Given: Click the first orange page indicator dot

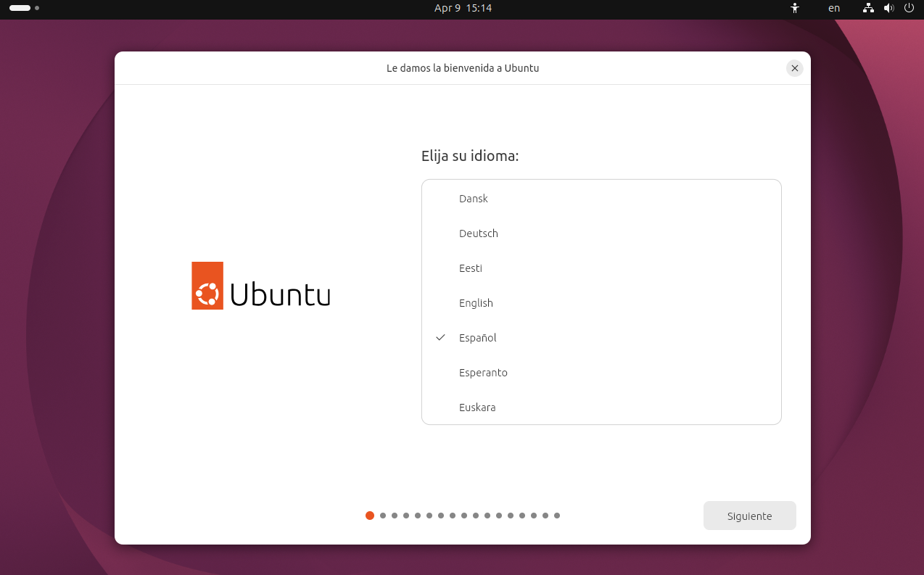Looking at the screenshot, I should (x=370, y=516).
